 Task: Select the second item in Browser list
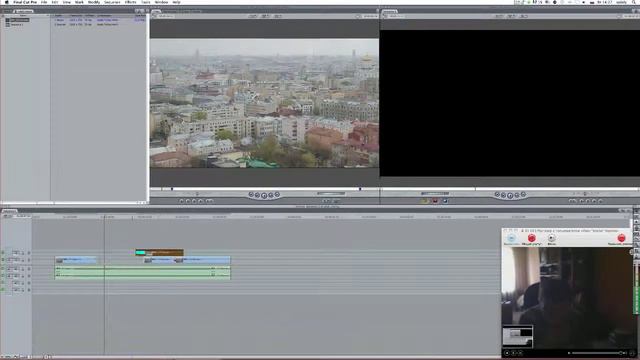17,24
